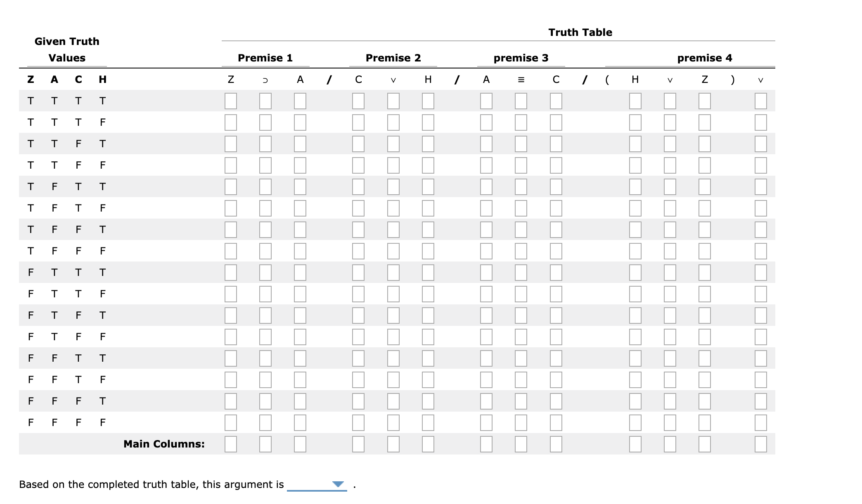Click the wedge box inside premise 4 parentheses, first row
Screen dimensions: 862x504
point(670,100)
